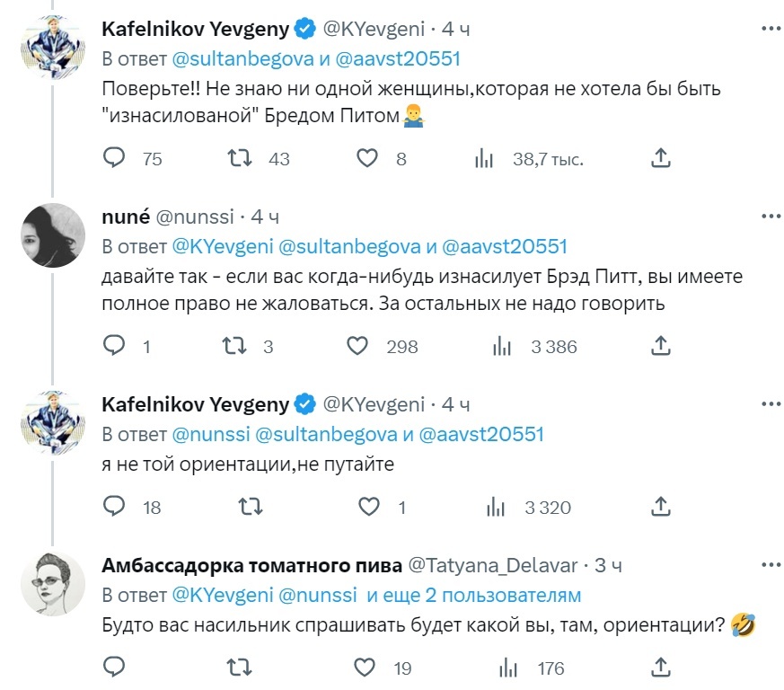The width and height of the screenshot is (784, 690).
Task: Open more options for nuné's tweet
Action: click(770, 217)
